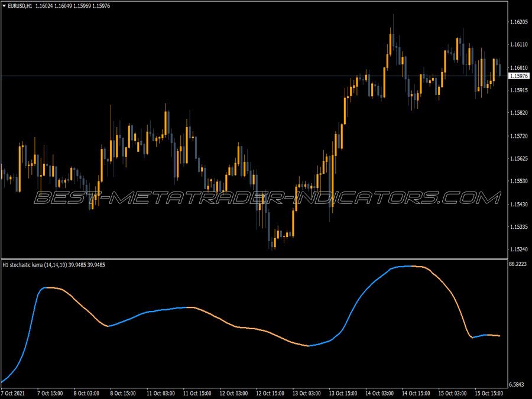Screen dimensions: 532x399
Task: Click price scale value 1.16205
Action: click(x=519, y=22)
